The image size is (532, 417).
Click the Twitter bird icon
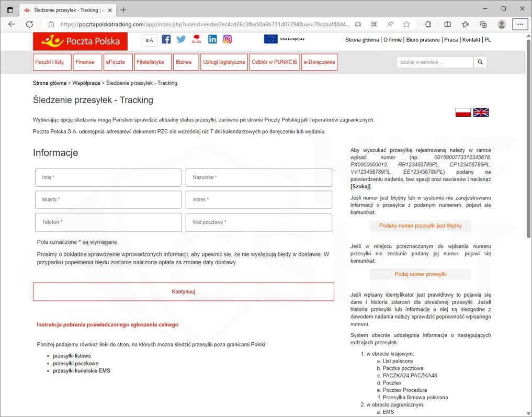point(181,39)
